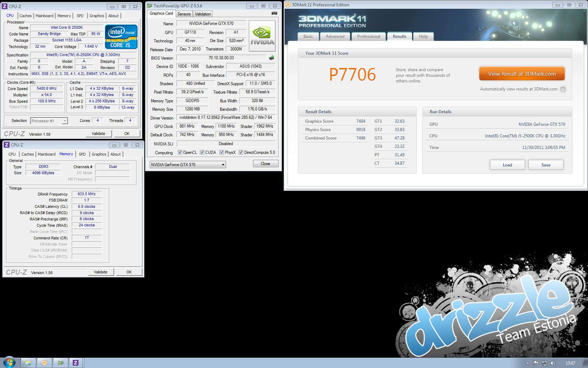Click the 3DMark 11 title bar icon
This screenshot has height=368, width=588.
coord(288,5)
